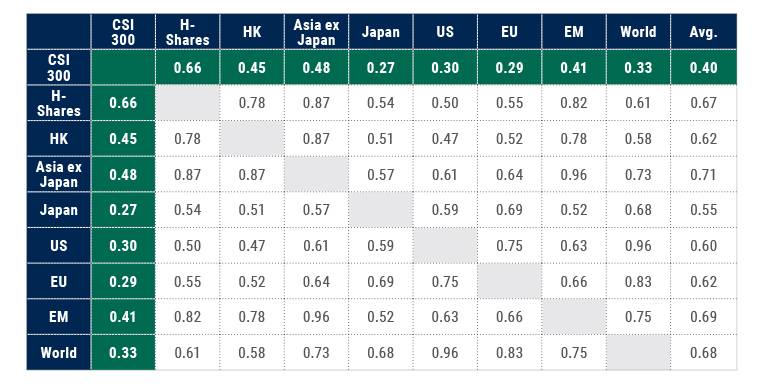Click HK row's US value 0.47
The image size is (770, 386).
445,138
